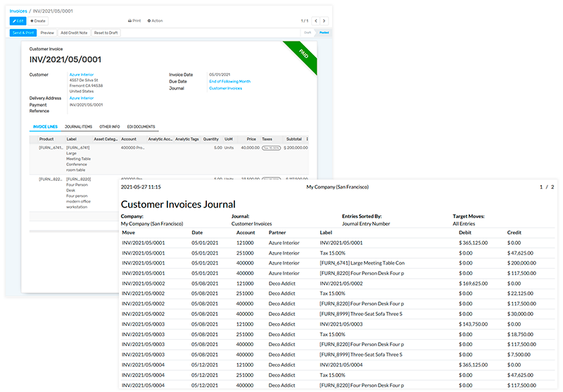The height and width of the screenshot is (392, 563).
Task: Select the Draft status stage
Action: coord(308,32)
